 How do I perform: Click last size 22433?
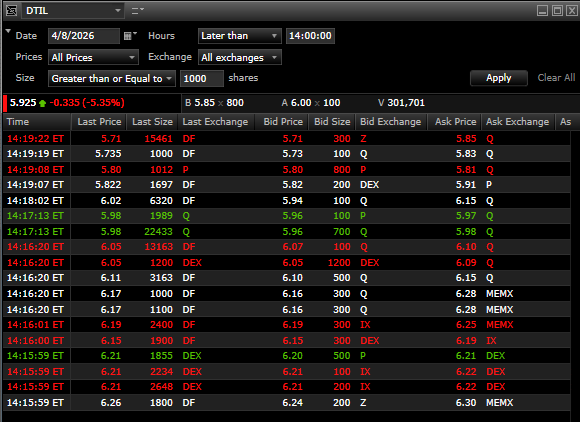(158, 232)
